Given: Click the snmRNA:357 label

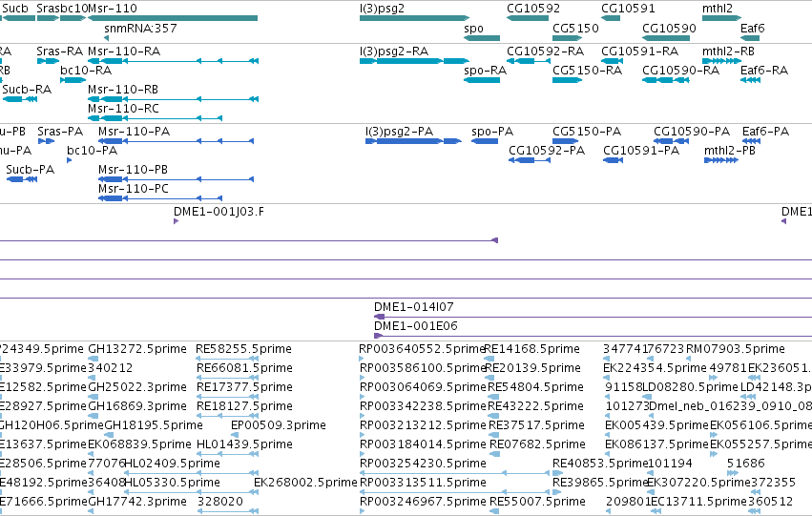Looking at the screenshot, I should 140,28.
